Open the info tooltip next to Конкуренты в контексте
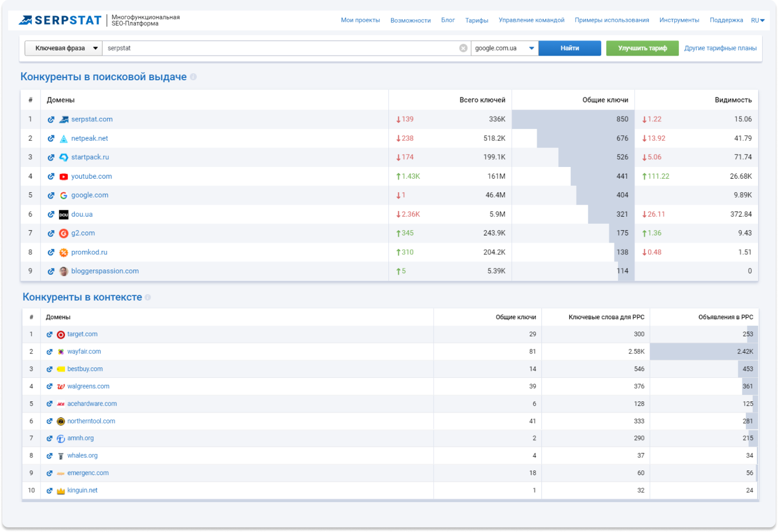778x532 pixels. [x=148, y=297]
